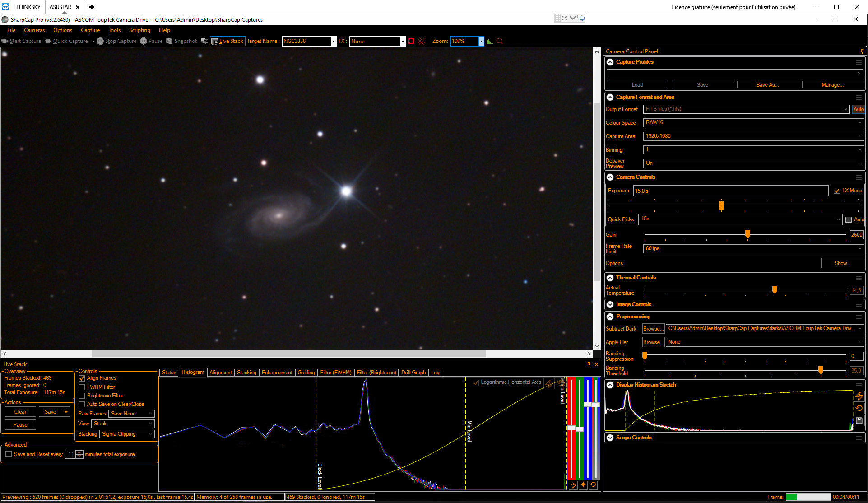Click the Banding Threshold slider handle

821,371
